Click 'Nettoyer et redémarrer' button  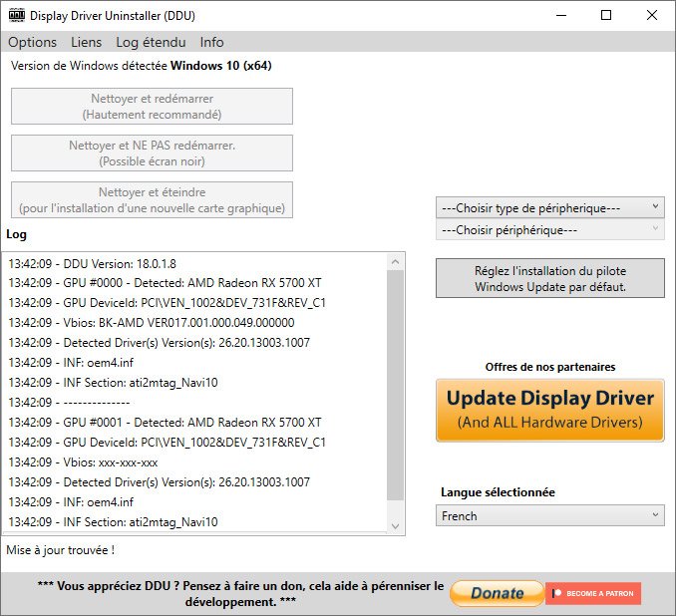(x=152, y=107)
